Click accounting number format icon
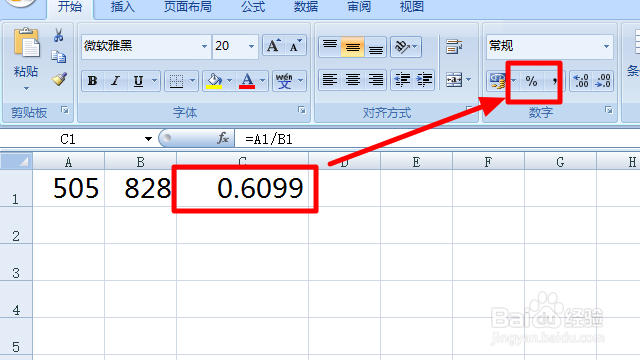Viewport: 640px width, 360px height. point(498,81)
